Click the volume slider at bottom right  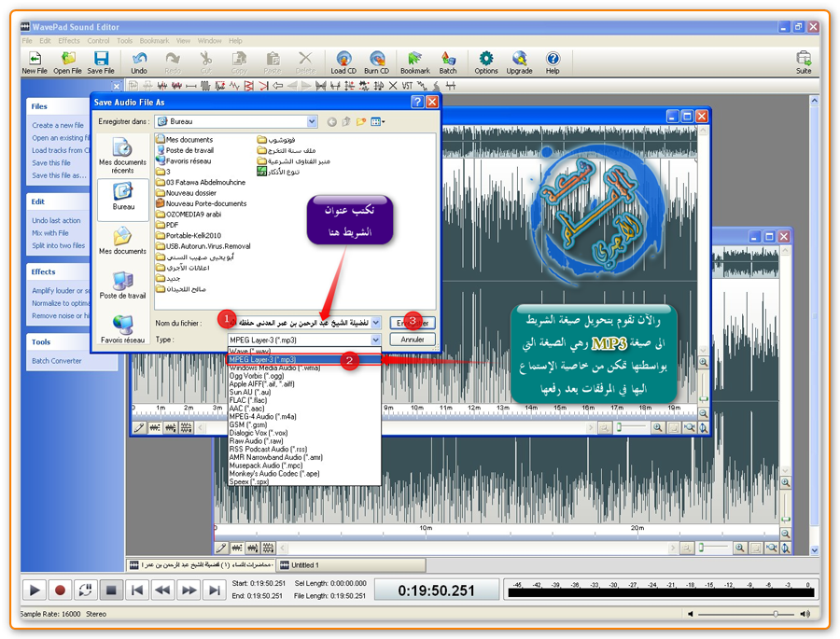(776, 615)
